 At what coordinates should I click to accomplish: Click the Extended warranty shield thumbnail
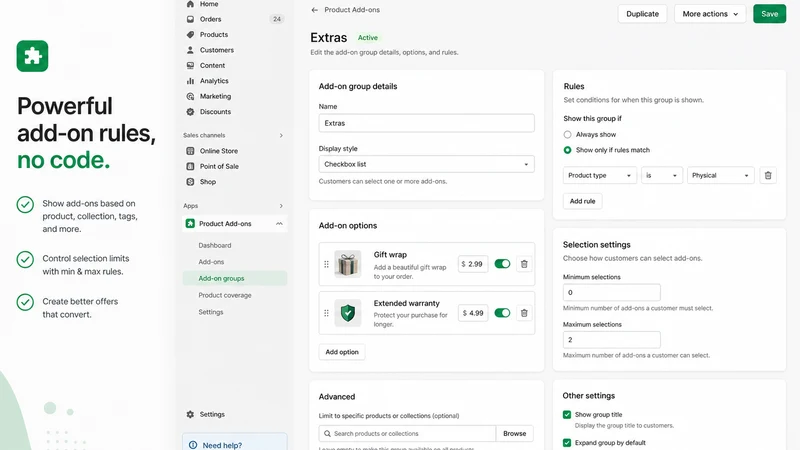pos(348,313)
